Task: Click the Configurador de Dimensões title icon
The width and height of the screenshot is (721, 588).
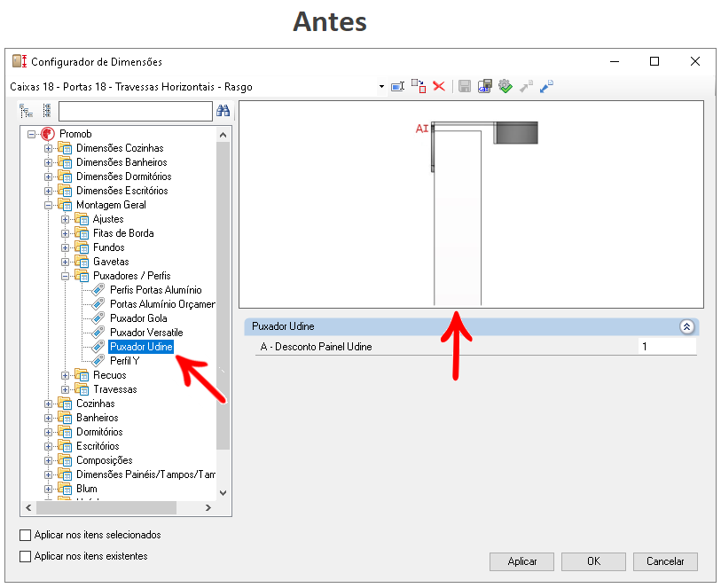Action: tap(20, 61)
